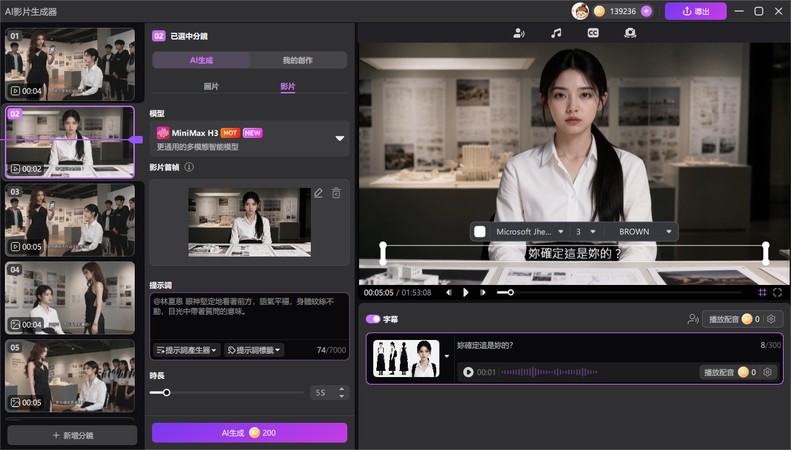Image resolution: width=791 pixels, height=450 pixels.
Task: Open the CC subtitles tool in top toolbar
Action: [x=593, y=33]
